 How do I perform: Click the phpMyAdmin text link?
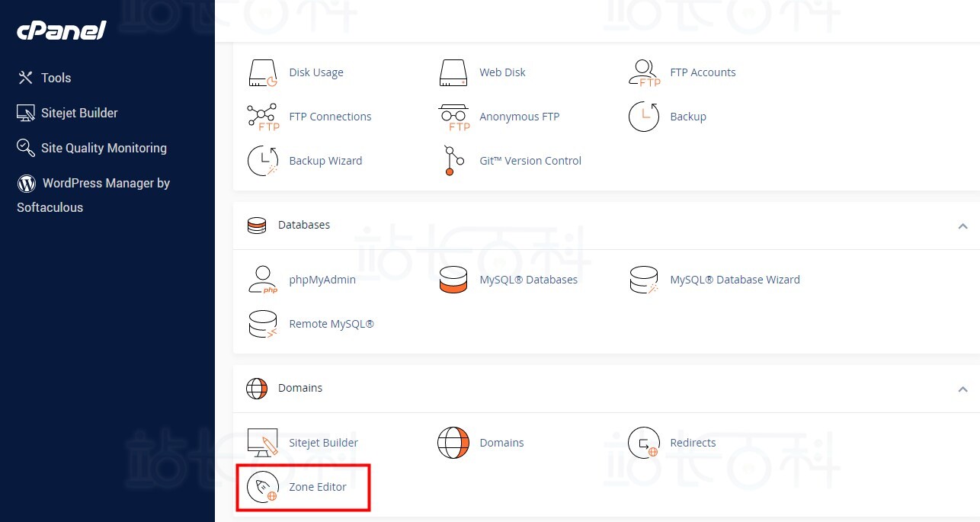[322, 280]
